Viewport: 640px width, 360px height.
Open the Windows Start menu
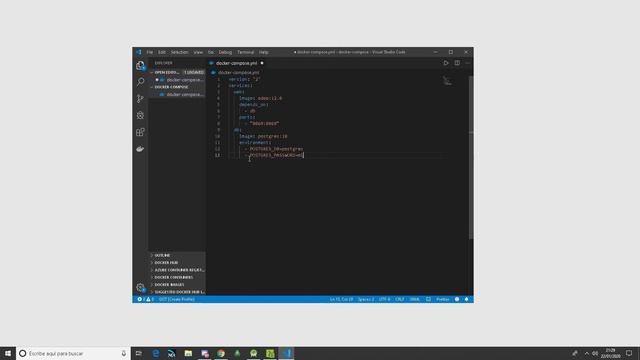click(8, 353)
